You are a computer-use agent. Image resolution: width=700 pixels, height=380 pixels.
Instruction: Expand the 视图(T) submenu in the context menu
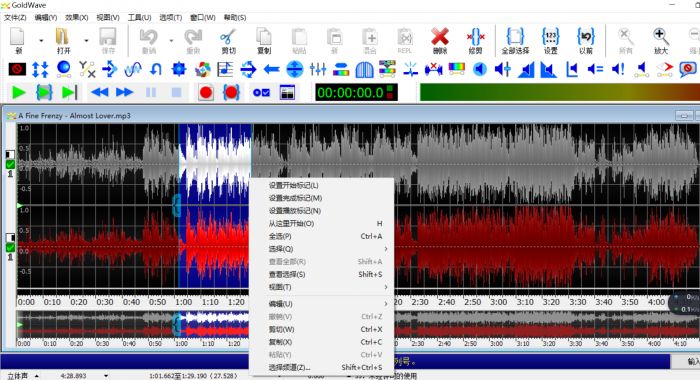(x=321, y=287)
